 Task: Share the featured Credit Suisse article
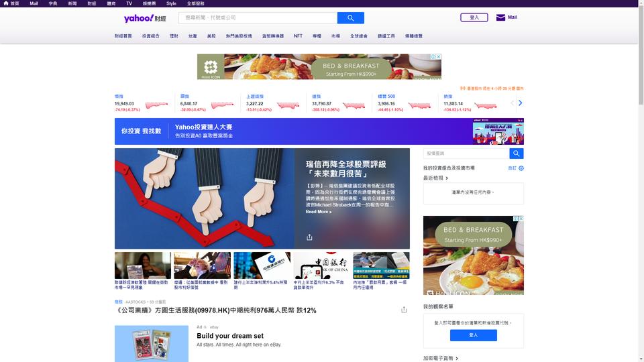click(309, 237)
